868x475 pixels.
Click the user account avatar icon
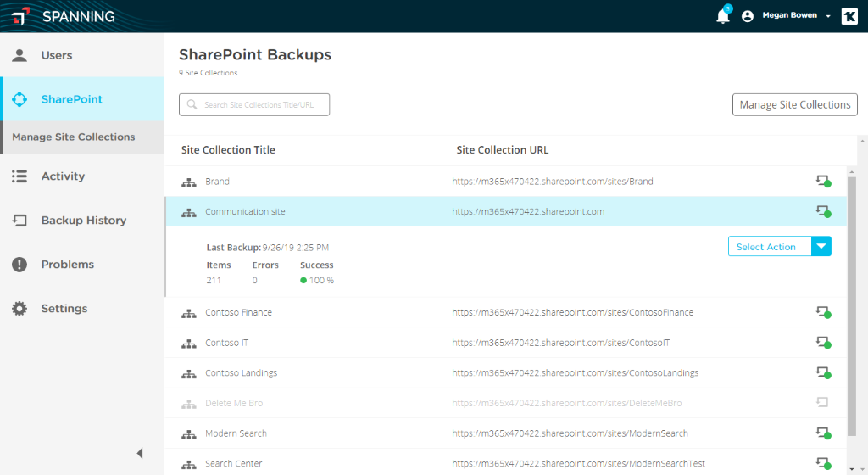point(748,16)
